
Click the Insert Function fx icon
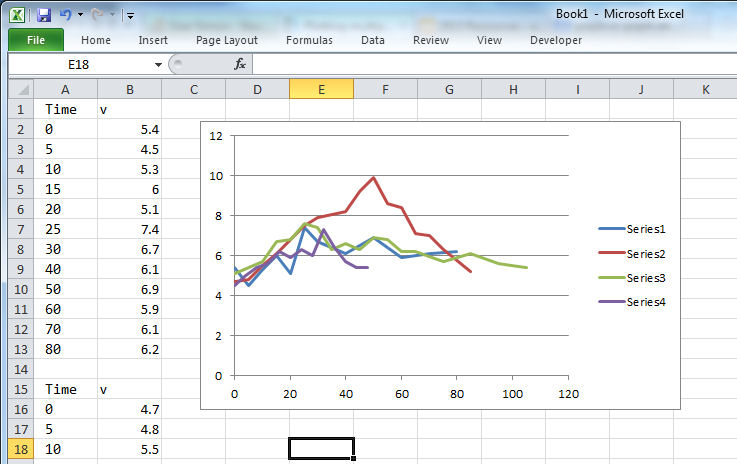(x=240, y=64)
